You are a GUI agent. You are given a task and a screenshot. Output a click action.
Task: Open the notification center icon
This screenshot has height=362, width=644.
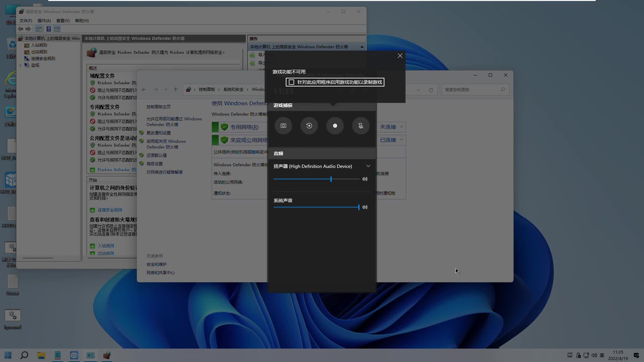(x=636, y=355)
